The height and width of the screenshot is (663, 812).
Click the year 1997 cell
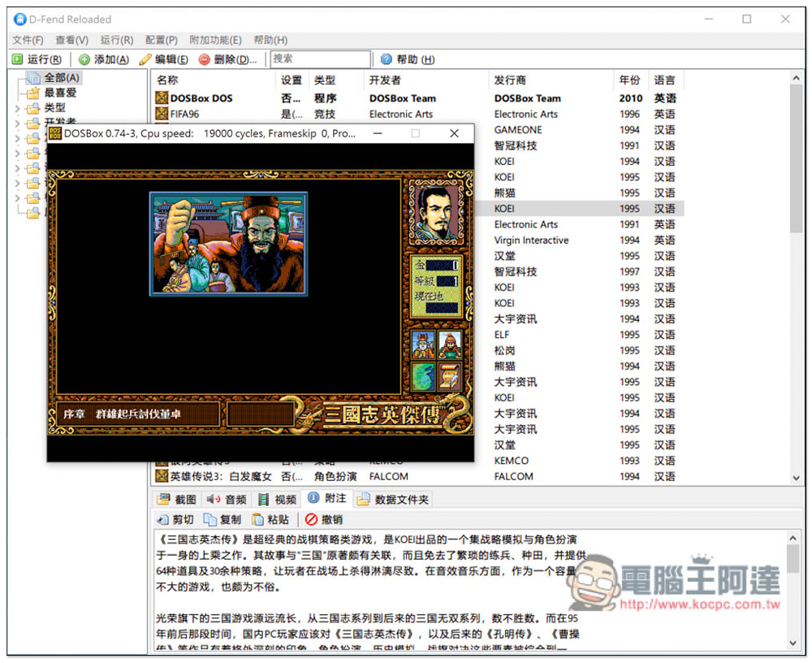point(630,271)
